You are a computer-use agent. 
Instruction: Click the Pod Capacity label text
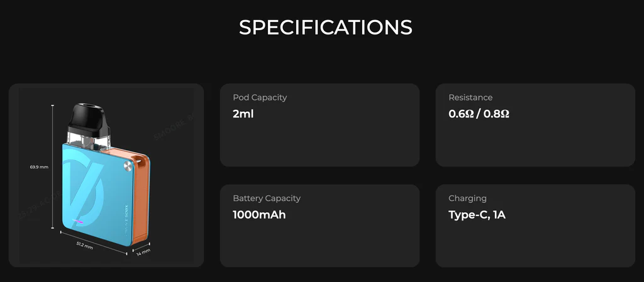click(x=260, y=97)
